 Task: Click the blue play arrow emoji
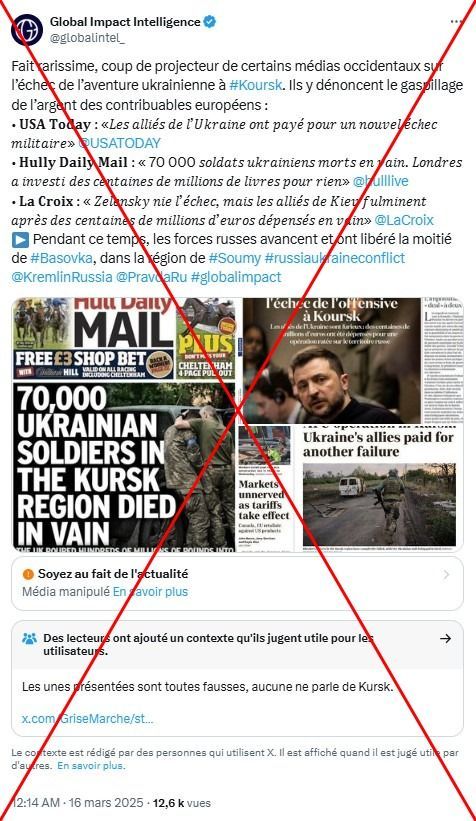click(20, 240)
